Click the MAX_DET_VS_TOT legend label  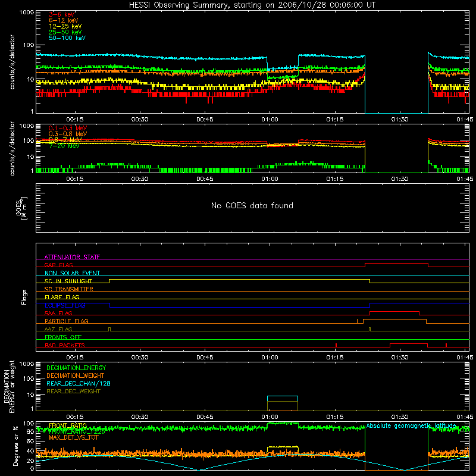click(73, 437)
